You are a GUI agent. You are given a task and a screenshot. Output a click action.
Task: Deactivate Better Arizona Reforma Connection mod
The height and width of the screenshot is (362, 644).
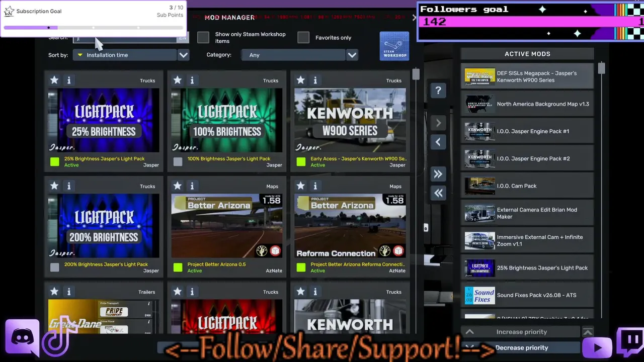tap(301, 267)
